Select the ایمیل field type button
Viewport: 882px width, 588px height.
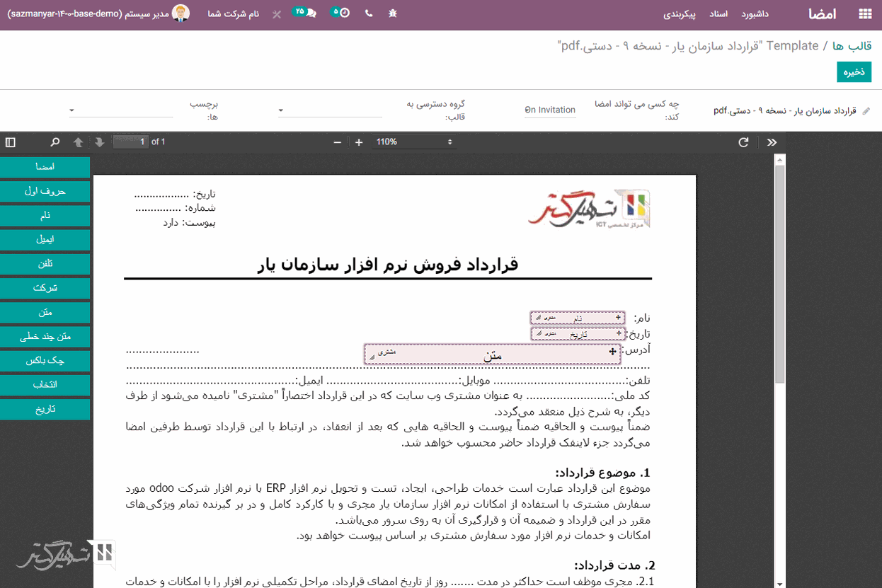click(45, 240)
